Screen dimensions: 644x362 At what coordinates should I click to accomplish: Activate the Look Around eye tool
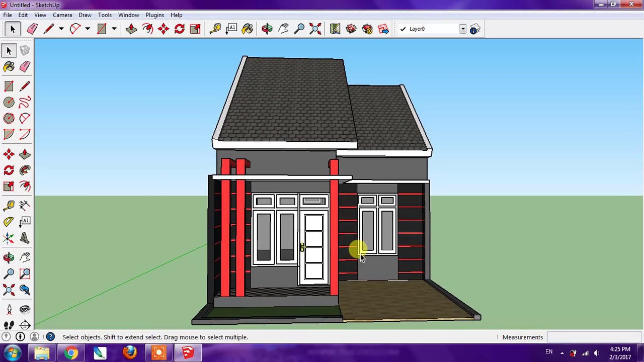click(25, 310)
